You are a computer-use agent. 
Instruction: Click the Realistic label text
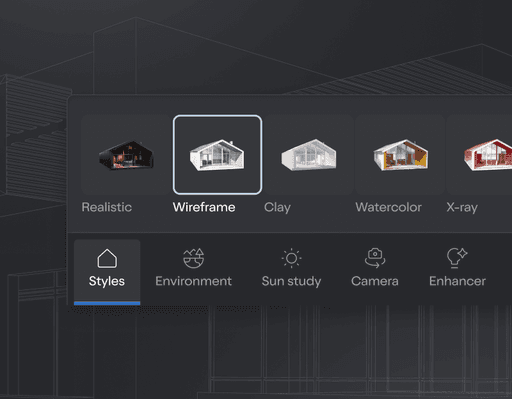pyautogui.click(x=107, y=207)
